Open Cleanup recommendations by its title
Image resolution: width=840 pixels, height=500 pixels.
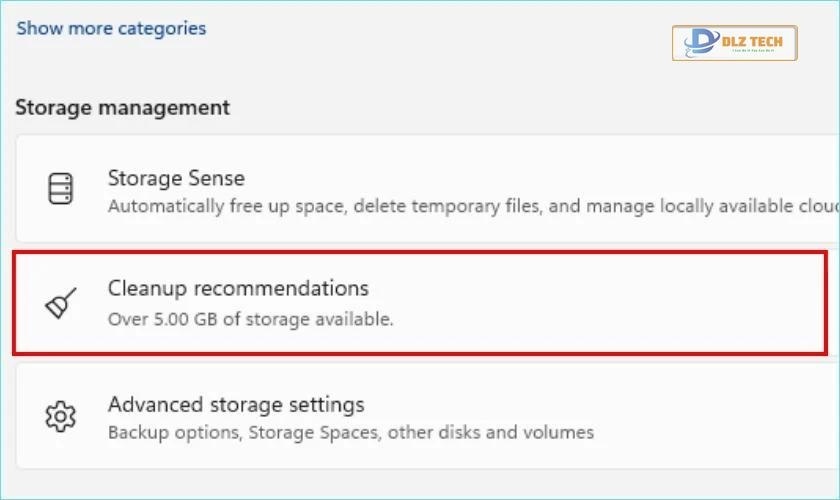(238, 288)
